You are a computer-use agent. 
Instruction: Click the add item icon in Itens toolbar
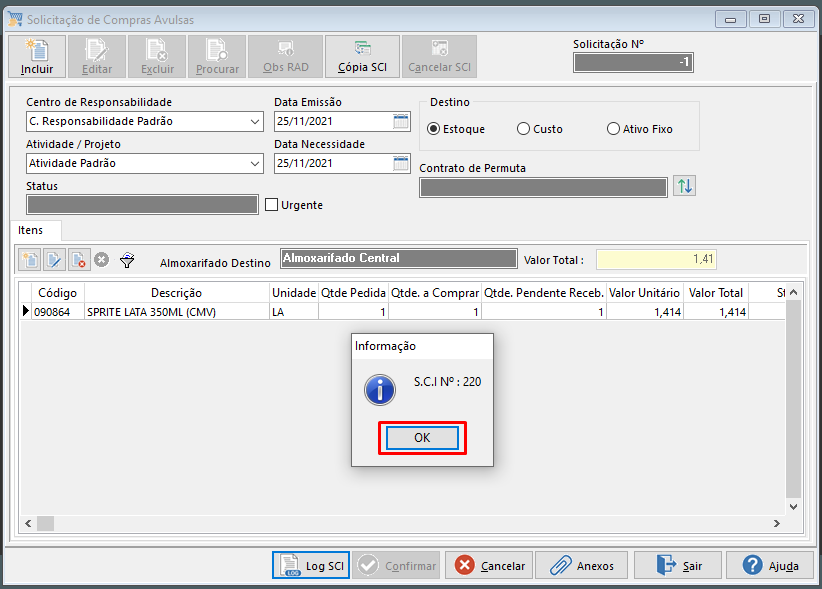(x=30, y=259)
